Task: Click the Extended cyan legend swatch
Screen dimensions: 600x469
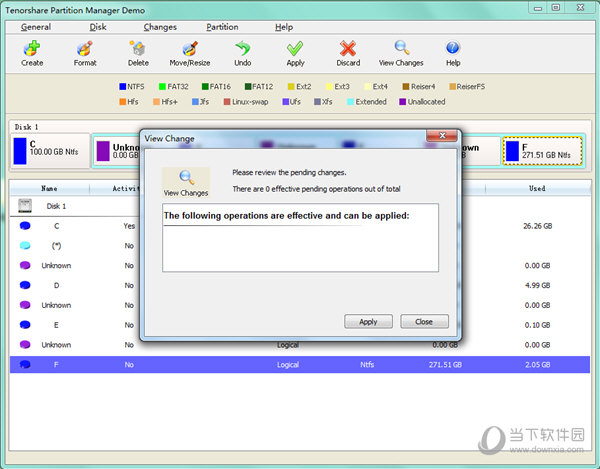Action: (350, 102)
